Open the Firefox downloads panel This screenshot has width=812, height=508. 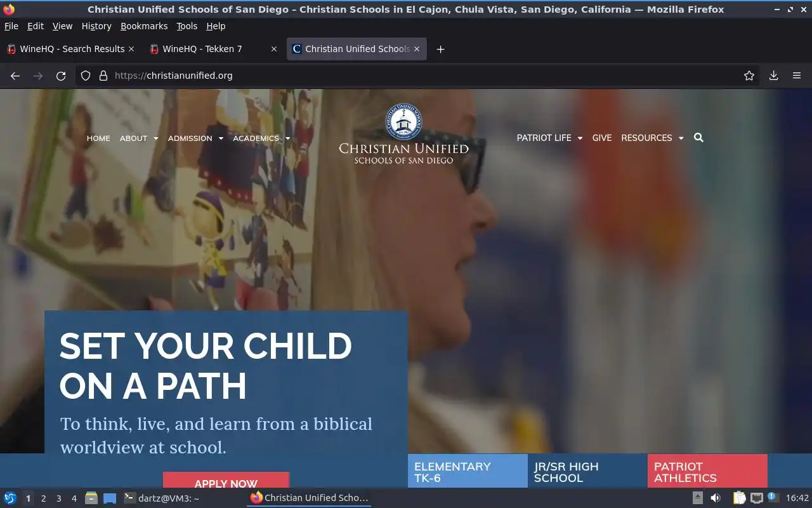click(x=774, y=76)
